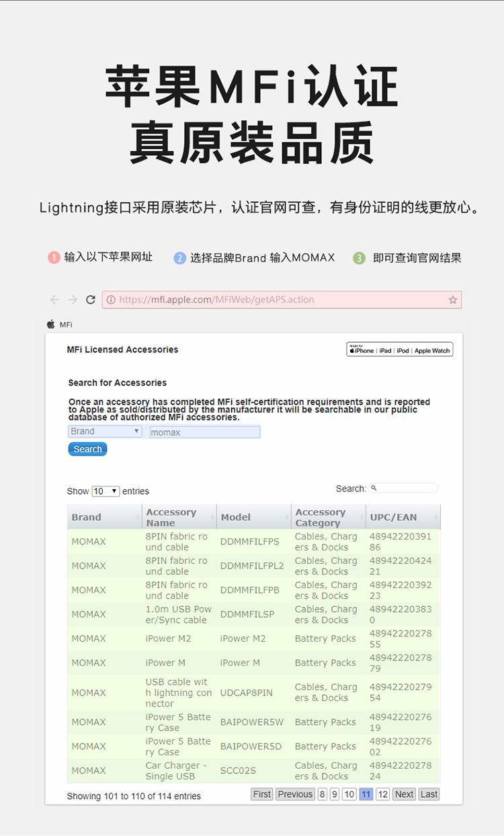
Task: Click the mfi.apple.com address bar
Action: pyautogui.click(x=282, y=300)
